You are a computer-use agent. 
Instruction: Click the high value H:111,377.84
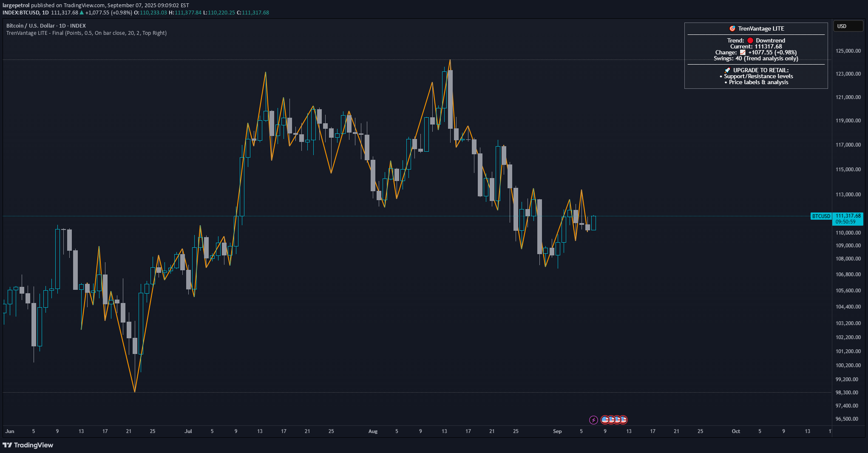pyautogui.click(x=185, y=13)
